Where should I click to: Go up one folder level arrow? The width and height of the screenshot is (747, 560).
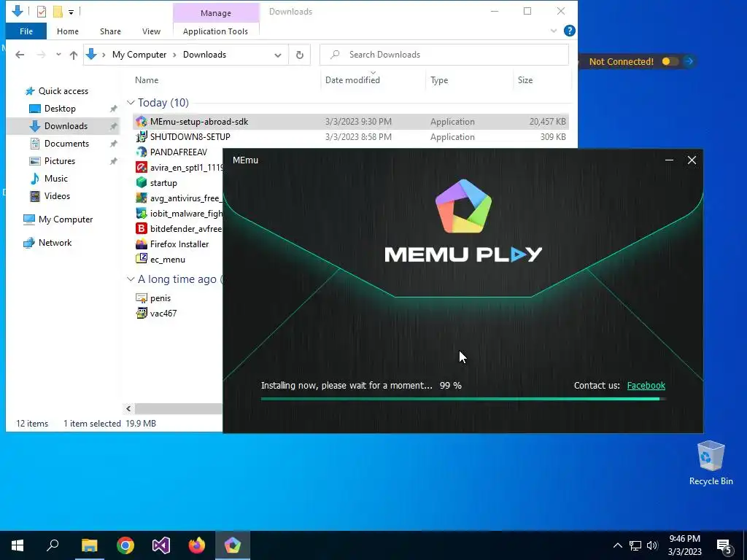(74, 55)
